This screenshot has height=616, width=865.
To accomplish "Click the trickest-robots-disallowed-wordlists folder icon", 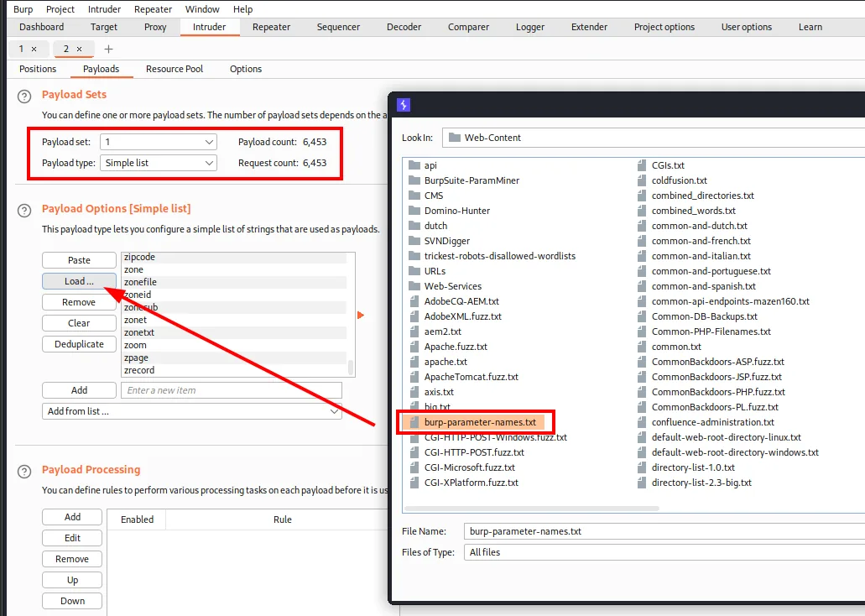I will [414, 256].
